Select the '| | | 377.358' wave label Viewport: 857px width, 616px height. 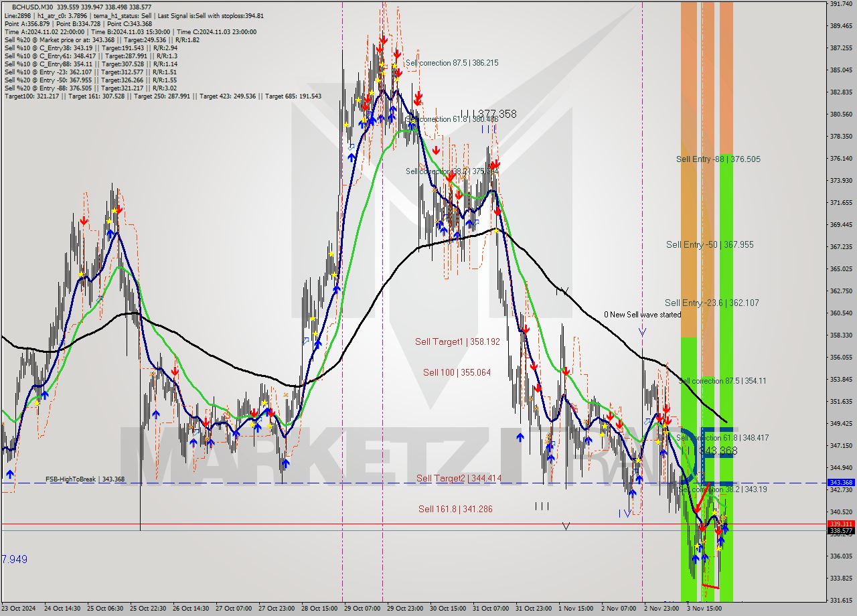point(489,114)
